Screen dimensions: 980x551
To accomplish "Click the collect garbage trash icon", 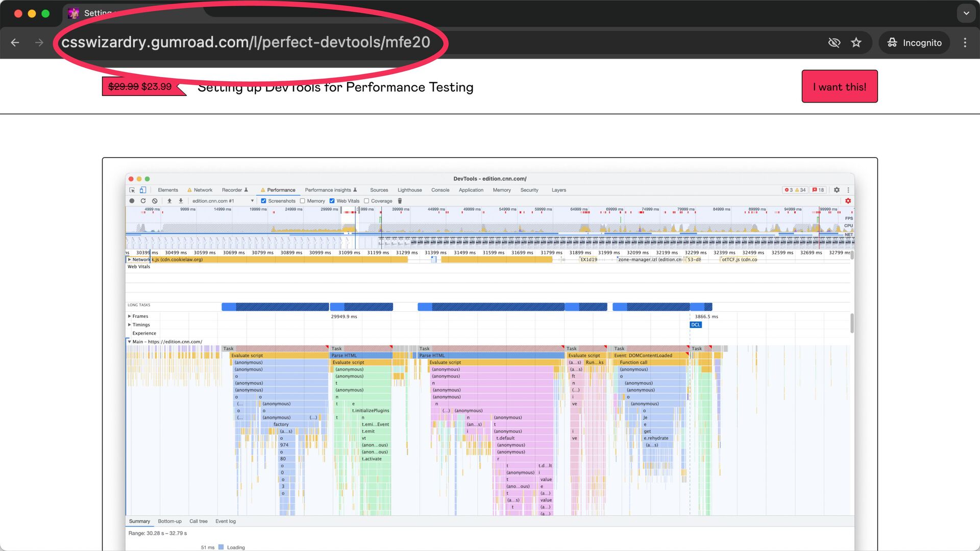I will click(x=400, y=201).
